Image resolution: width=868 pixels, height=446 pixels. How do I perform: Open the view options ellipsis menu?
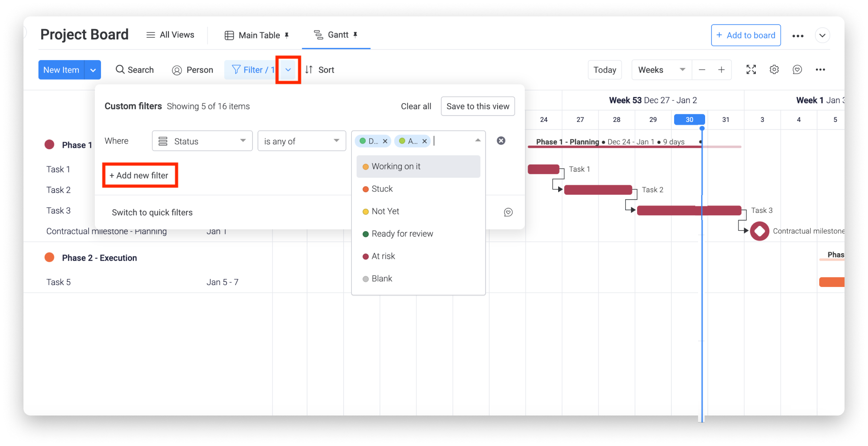[820, 70]
